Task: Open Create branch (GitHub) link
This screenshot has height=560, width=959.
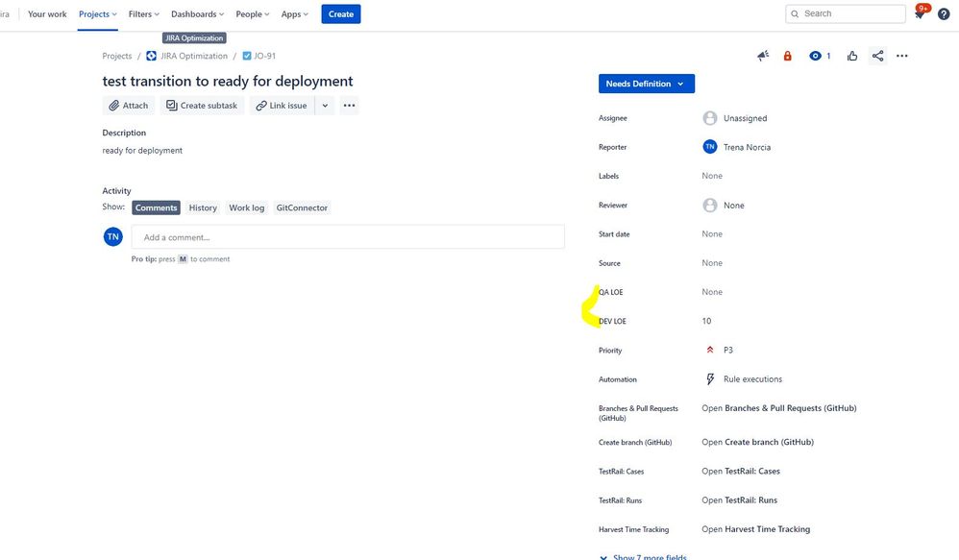Action: tap(758, 442)
